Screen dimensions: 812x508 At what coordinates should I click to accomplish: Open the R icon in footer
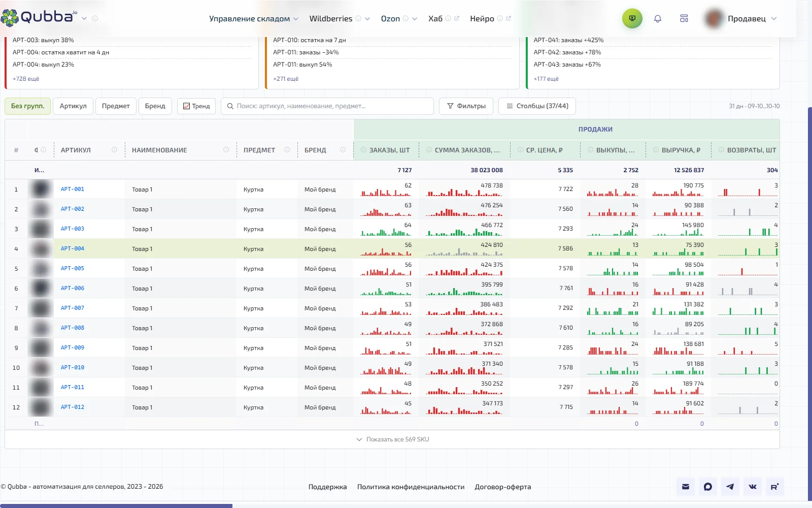pyautogui.click(x=774, y=487)
